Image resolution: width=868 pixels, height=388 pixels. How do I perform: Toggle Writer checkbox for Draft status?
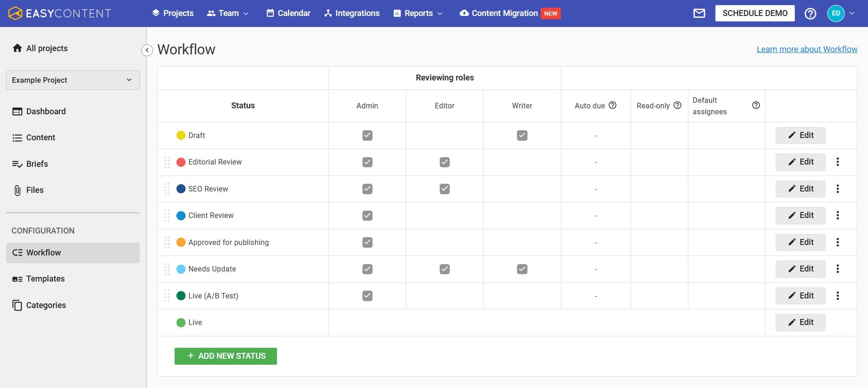click(522, 135)
